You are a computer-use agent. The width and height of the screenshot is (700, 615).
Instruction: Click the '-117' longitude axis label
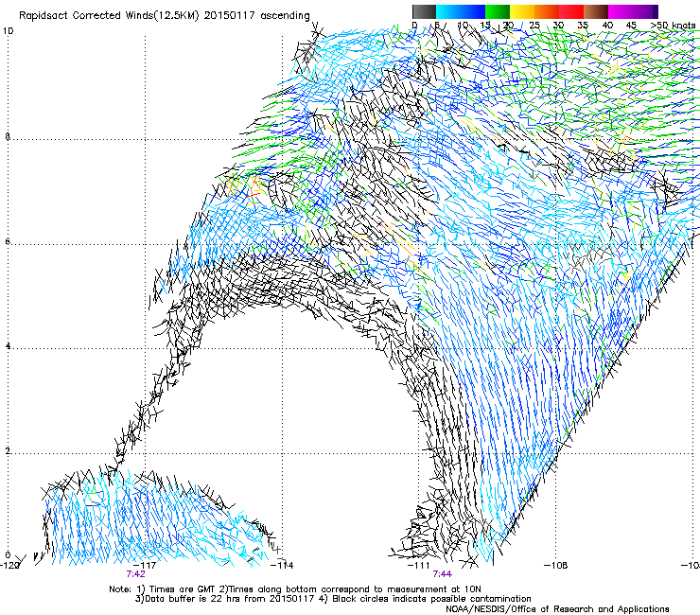click(145, 566)
